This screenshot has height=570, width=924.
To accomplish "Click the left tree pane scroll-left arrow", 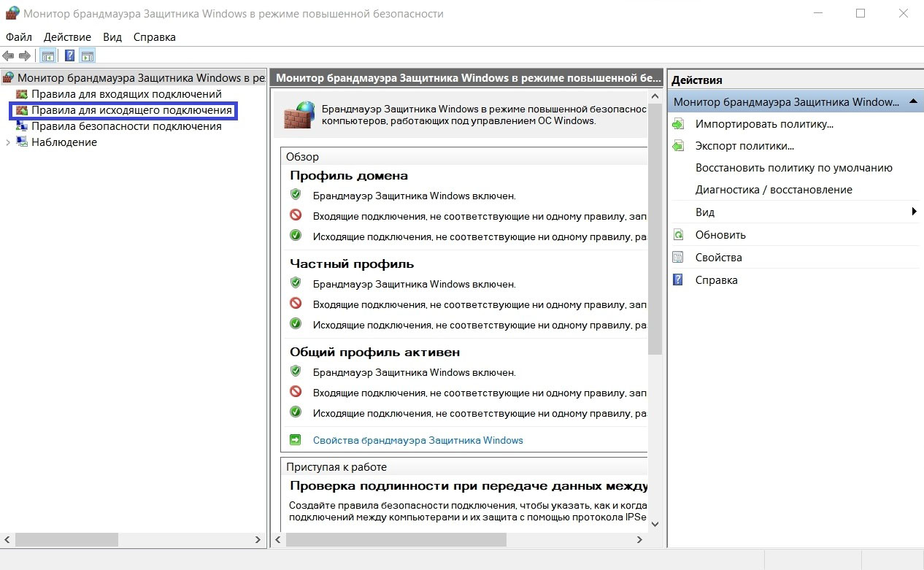I will [x=7, y=540].
